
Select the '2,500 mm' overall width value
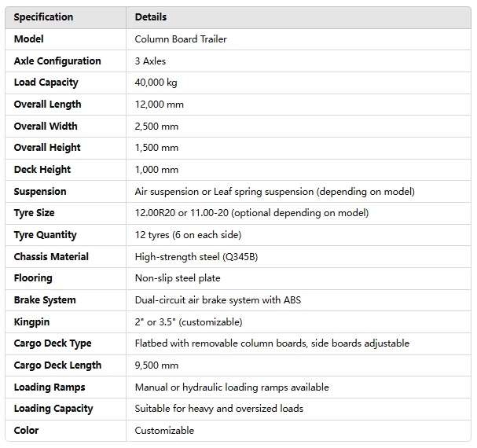156,126
